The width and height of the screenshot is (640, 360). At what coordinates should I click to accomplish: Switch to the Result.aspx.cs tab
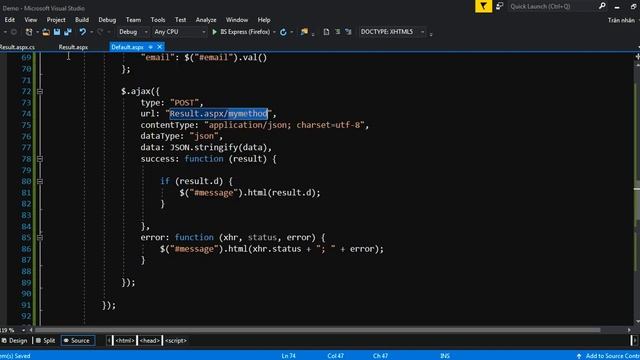17,47
